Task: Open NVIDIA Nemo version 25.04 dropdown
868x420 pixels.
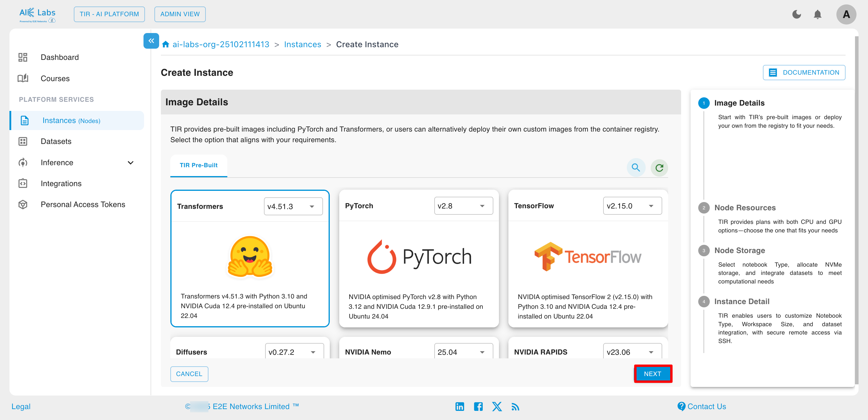Action: click(463, 352)
